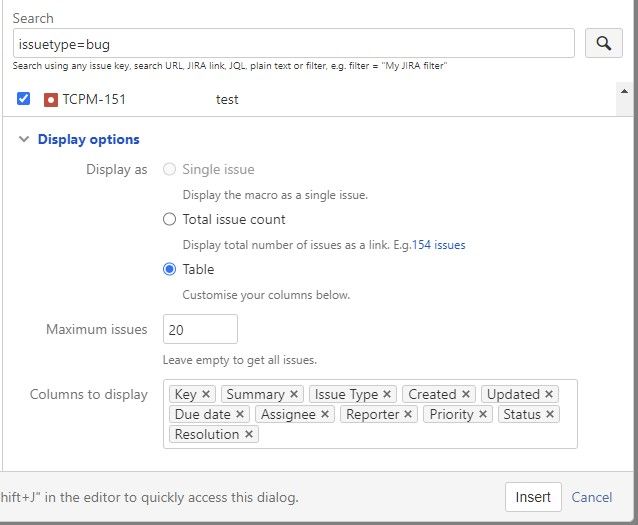Remove the Due date column tag
The image size is (638, 525).
[x=240, y=414]
